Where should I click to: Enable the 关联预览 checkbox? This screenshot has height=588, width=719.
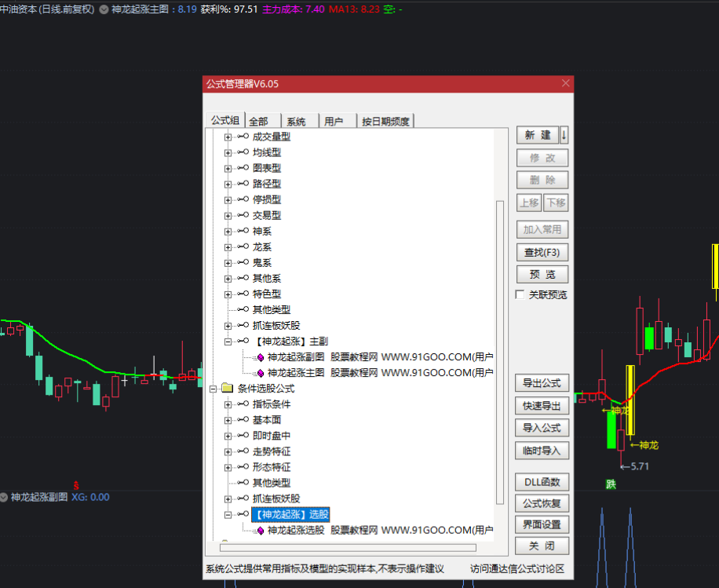520,295
